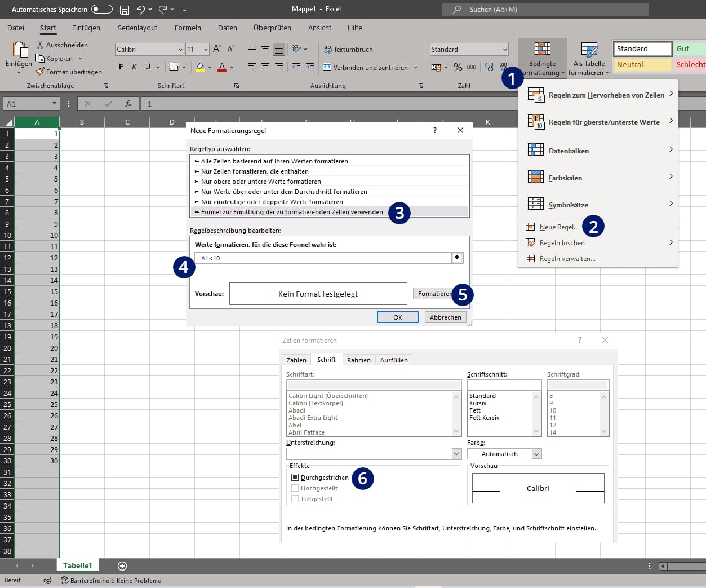Toggle Tiefgestellt checkbox
This screenshot has height=588, width=706.
coord(295,498)
